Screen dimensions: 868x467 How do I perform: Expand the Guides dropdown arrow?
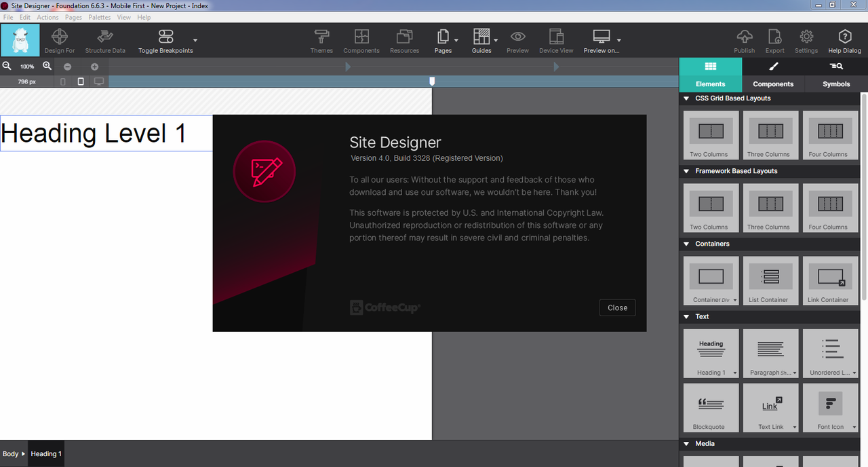pyautogui.click(x=496, y=41)
